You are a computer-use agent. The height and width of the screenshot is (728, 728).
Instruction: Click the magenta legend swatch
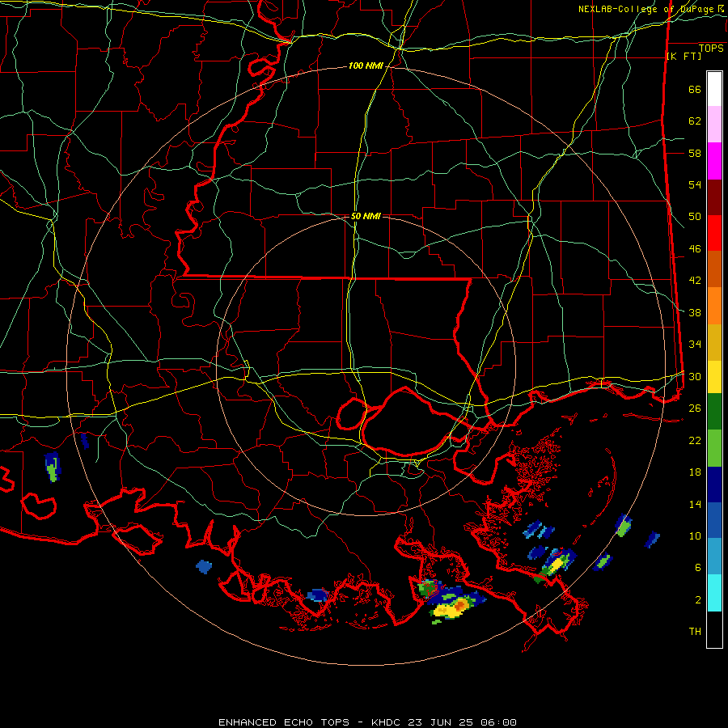[714, 161]
